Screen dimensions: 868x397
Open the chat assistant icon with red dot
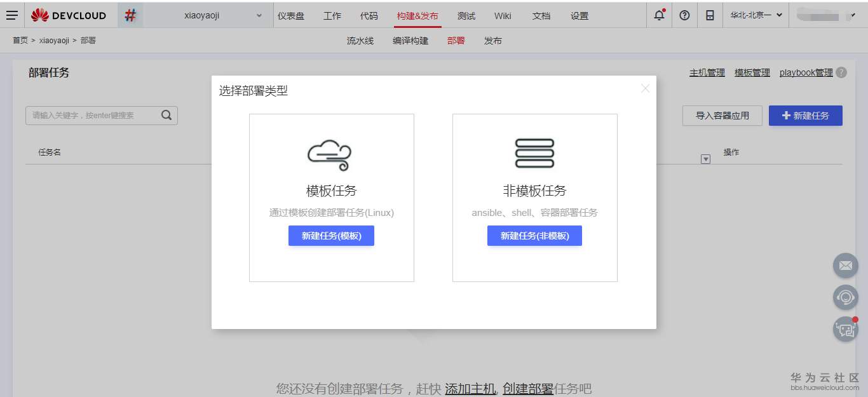pyautogui.click(x=845, y=329)
